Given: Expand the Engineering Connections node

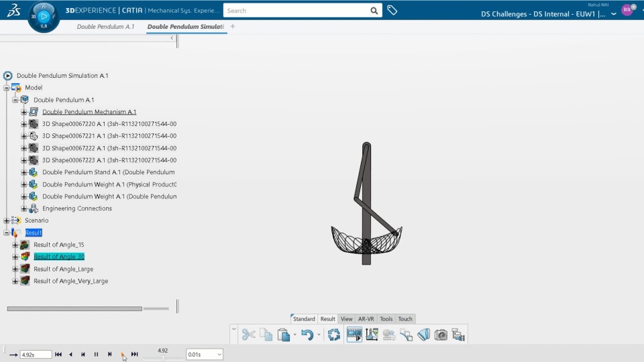Looking at the screenshot, I should tap(24, 208).
